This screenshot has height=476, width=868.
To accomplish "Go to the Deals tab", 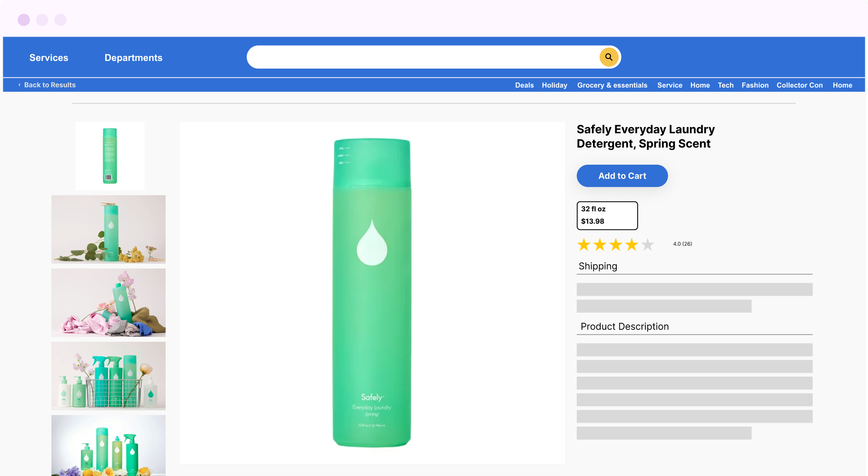I will 524,85.
